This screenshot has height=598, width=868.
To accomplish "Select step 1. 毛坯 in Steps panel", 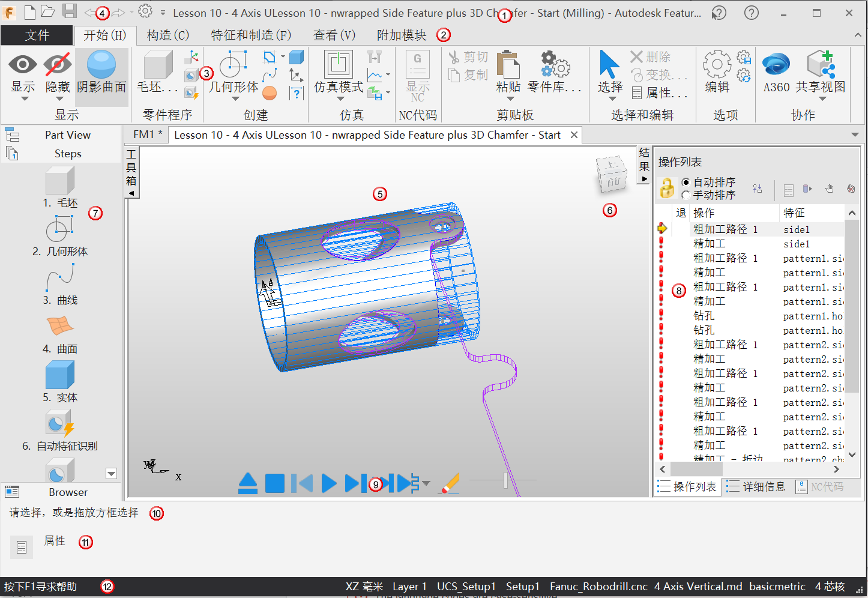I will (60, 187).
